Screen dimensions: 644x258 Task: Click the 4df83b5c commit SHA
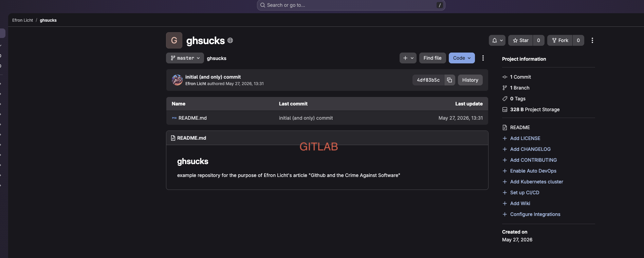point(428,80)
